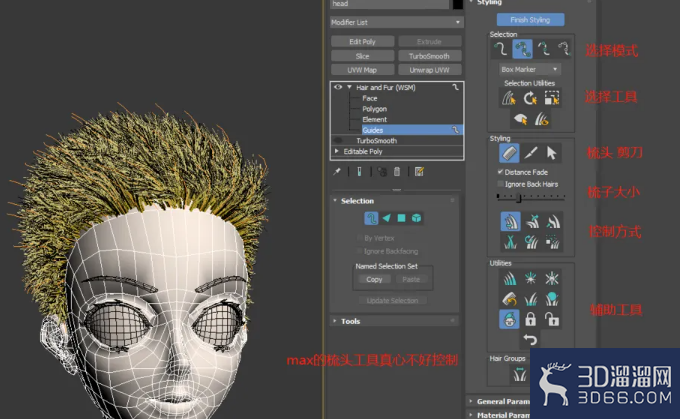
Task: Expand the Material Parameters rollout
Action: pyautogui.click(x=471, y=415)
